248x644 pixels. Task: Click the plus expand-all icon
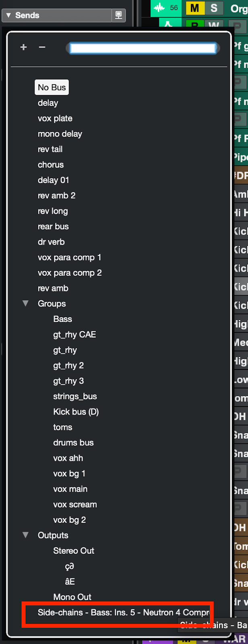(23, 47)
